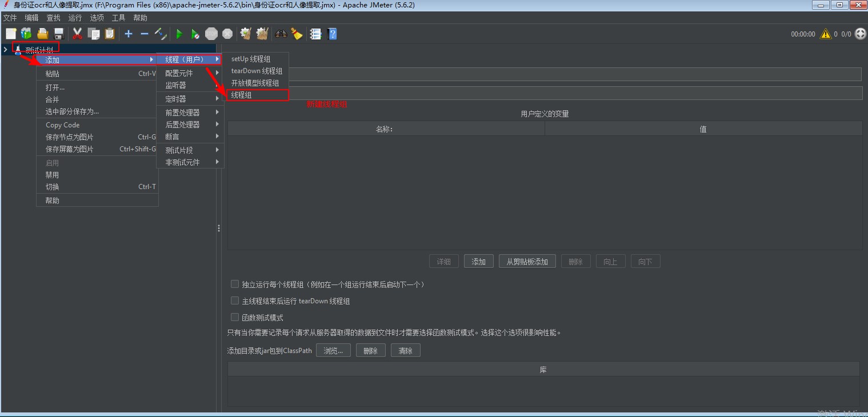This screenshot has height=417, width=868.
Task: Open the 线程（用户） submenu
Action: (190, 59)
